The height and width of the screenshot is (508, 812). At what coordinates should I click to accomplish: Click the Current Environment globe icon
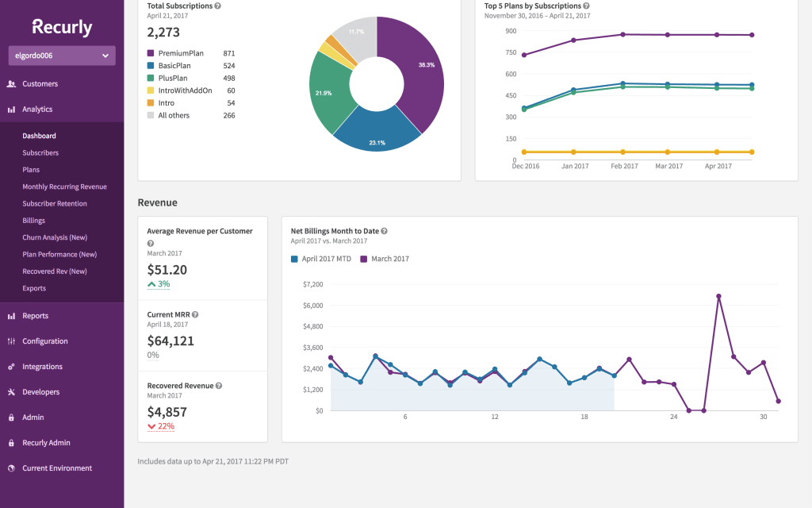click(11, 468)
